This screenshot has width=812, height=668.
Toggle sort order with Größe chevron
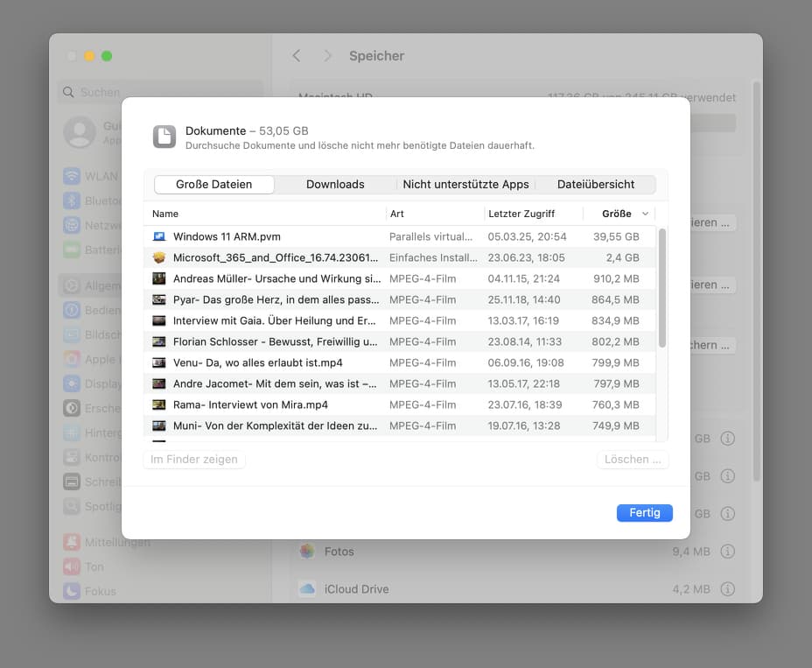tap(645, 214)
